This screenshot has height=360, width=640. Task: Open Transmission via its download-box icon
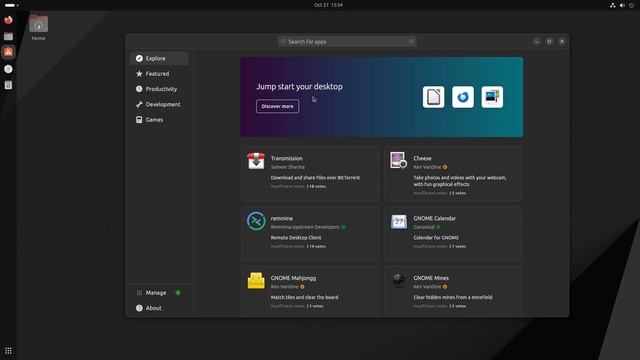coord(256,161)
